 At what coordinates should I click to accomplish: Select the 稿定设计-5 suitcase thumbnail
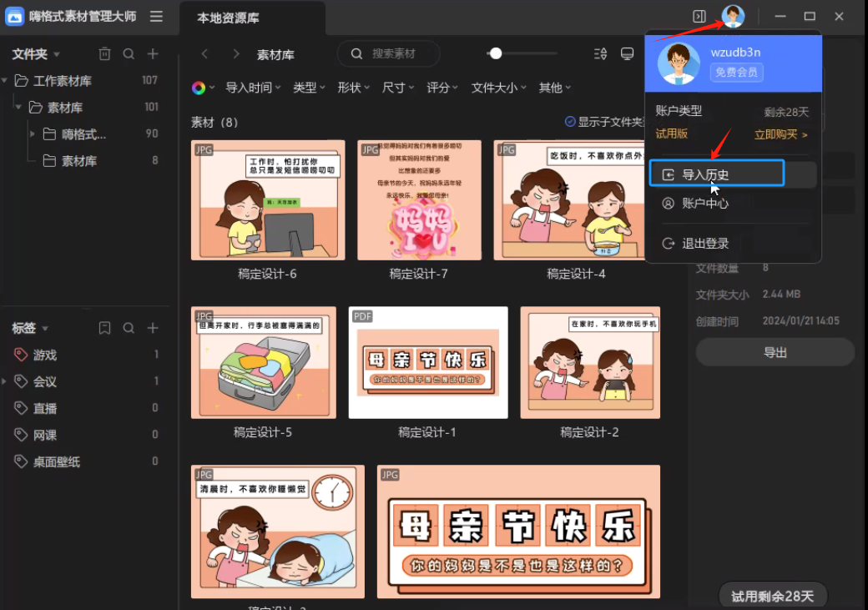(264, 362)
